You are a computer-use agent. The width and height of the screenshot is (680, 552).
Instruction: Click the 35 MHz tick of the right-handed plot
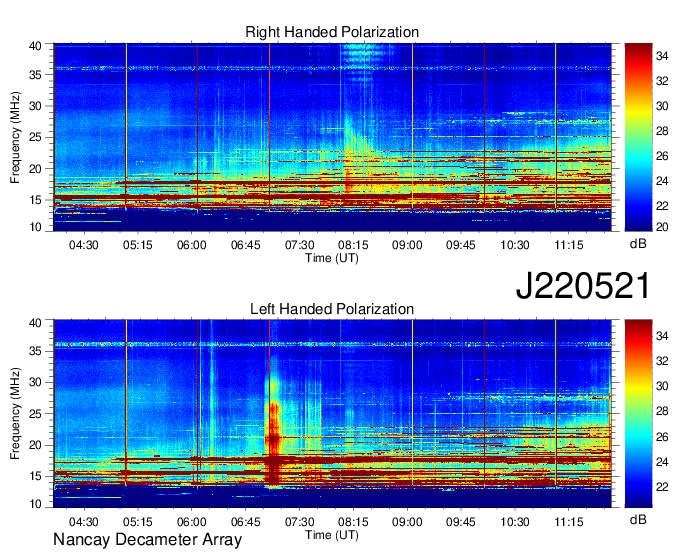click(x=36, y=75)
